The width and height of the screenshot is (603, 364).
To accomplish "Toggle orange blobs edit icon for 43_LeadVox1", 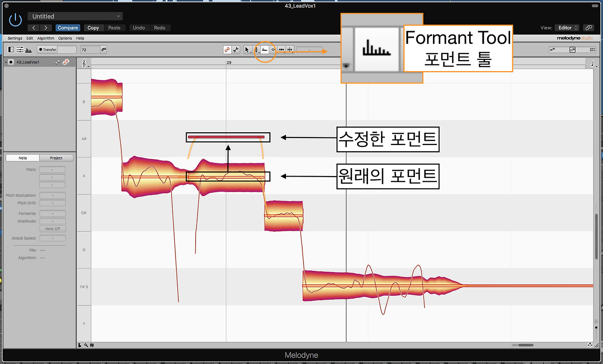I will (x=66, y=62).
